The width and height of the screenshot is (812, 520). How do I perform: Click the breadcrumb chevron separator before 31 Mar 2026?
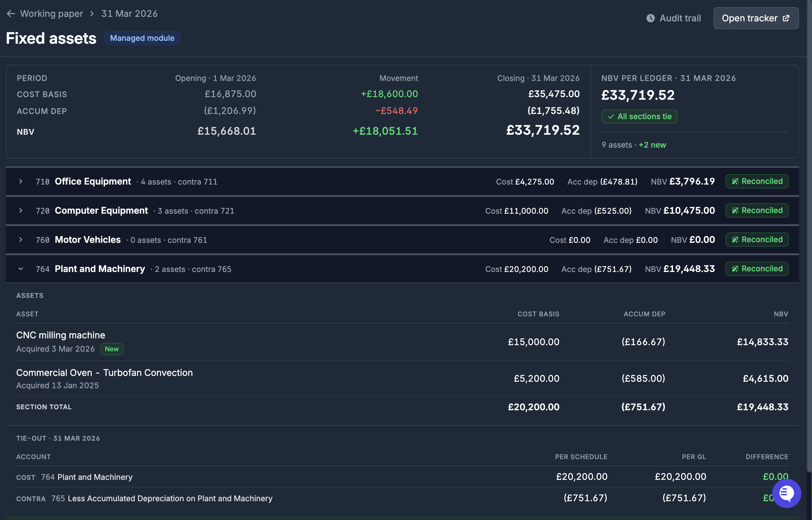click(x=92, y=14)
